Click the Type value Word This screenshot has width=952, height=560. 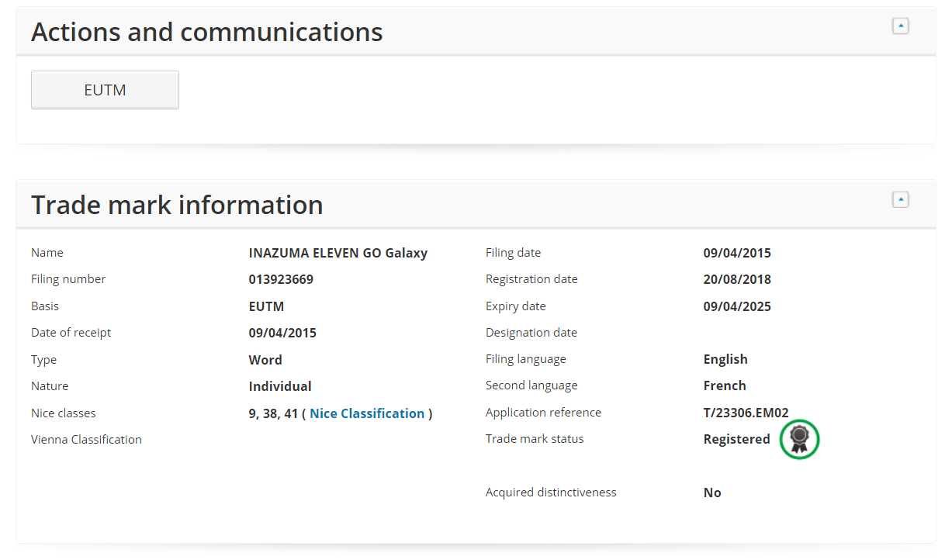click(265, 360)
